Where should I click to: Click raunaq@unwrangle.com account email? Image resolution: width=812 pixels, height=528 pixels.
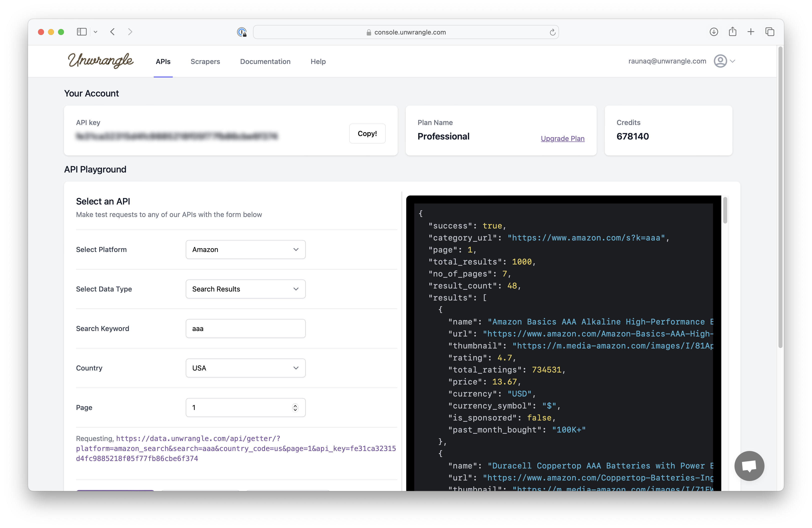coord(667,61)
